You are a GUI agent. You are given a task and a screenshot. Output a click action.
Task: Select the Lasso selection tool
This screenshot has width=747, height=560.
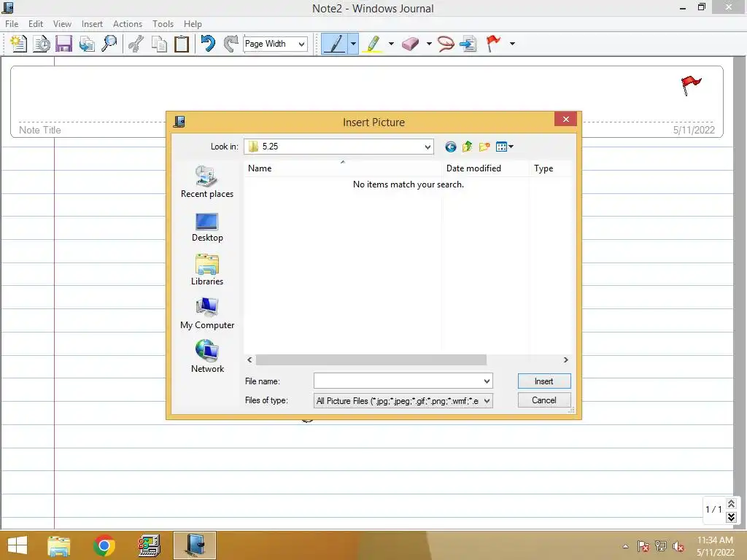446,44
